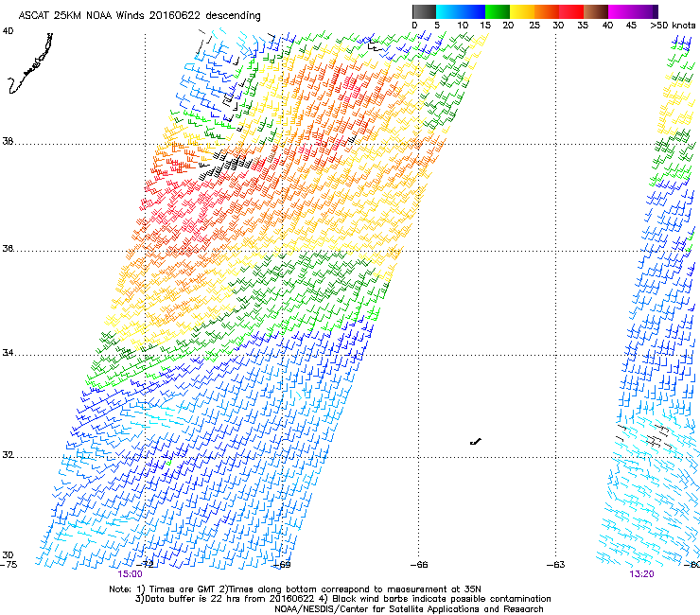Viewport: 700px width, 615px height.
Task: Click the legend tick label 25
Action: click(534, 26)
